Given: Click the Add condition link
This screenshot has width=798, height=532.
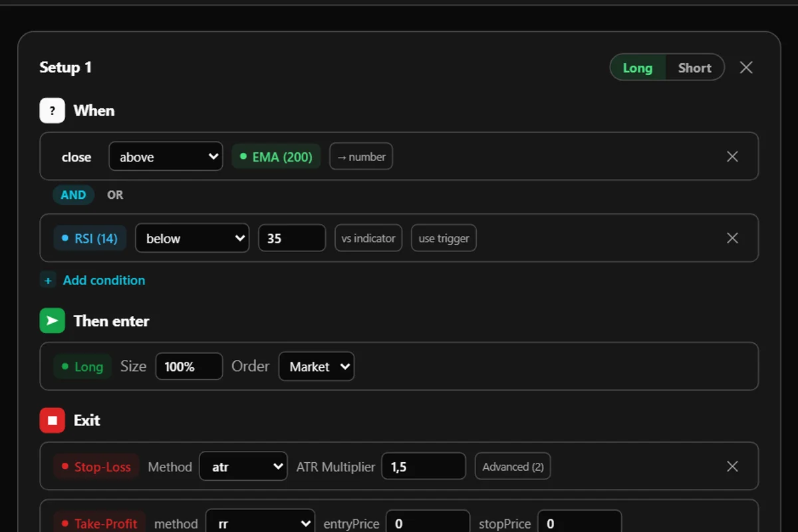Looking at the screenshot, I should (104, 281).
